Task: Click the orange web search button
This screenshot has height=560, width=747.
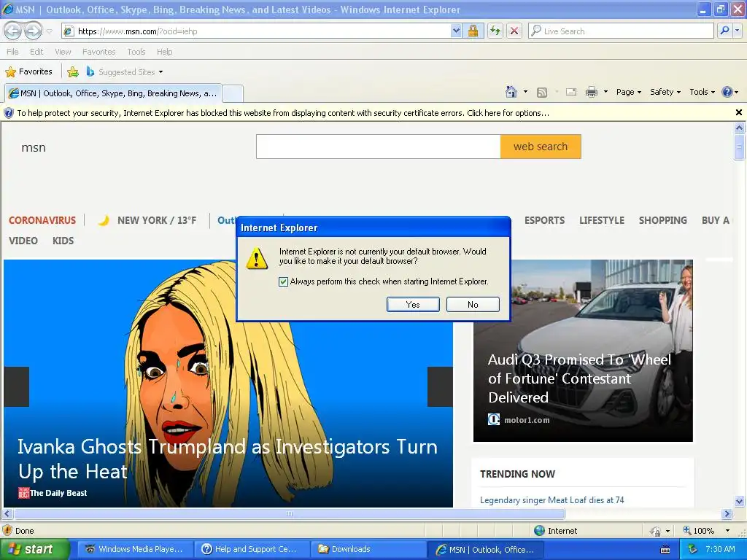Action: coord(541,147)
